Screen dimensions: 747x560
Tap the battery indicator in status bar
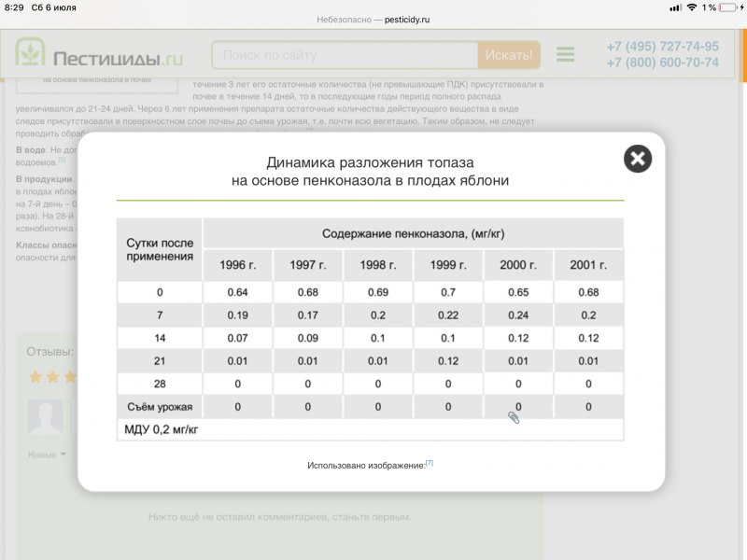point(727,7)
